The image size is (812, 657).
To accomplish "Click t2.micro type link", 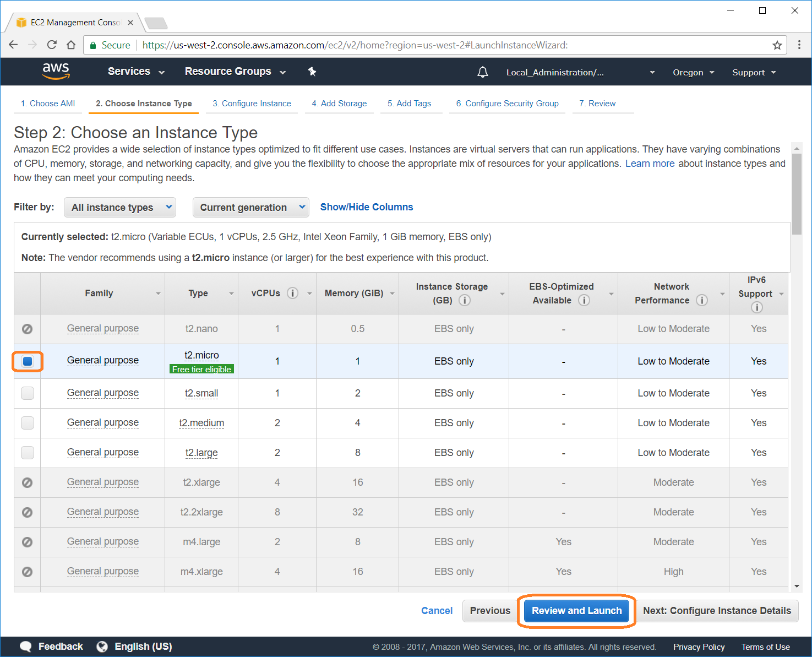I will click(x=201, y=355).
